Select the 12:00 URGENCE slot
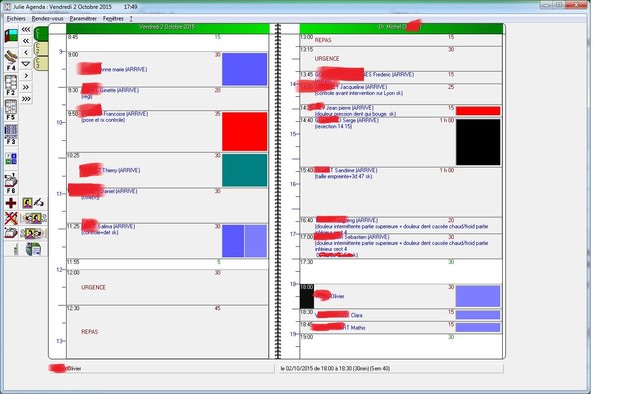 [167, 287]
